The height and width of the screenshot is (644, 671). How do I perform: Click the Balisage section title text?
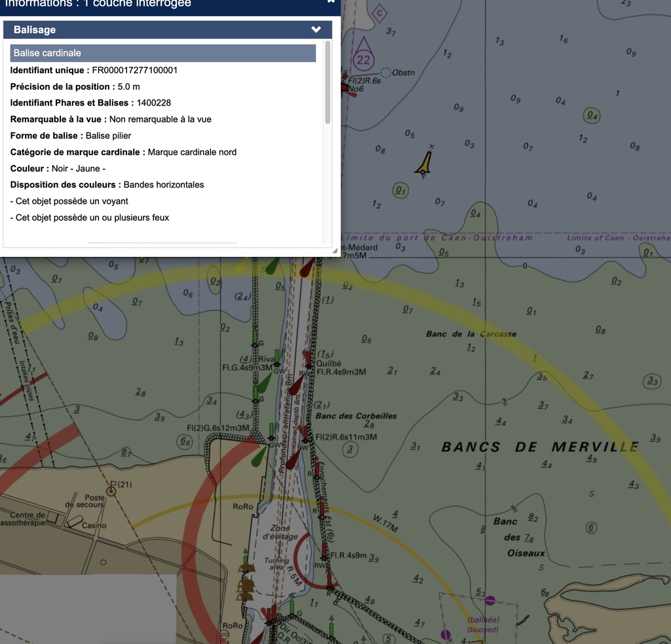tap(35, 29)
